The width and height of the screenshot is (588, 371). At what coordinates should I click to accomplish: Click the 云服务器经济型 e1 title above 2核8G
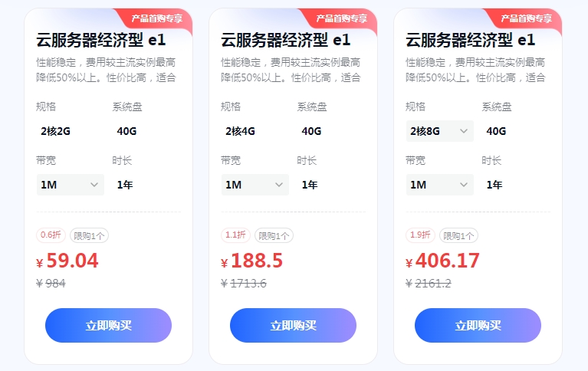coord(471,40)
